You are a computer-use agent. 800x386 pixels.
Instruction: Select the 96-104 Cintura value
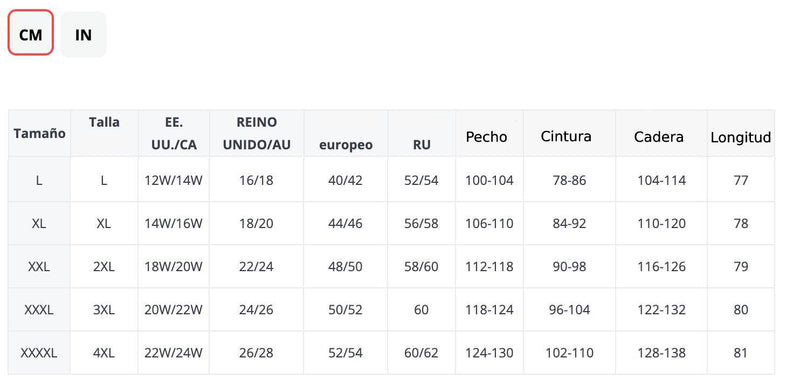point(569,310)
